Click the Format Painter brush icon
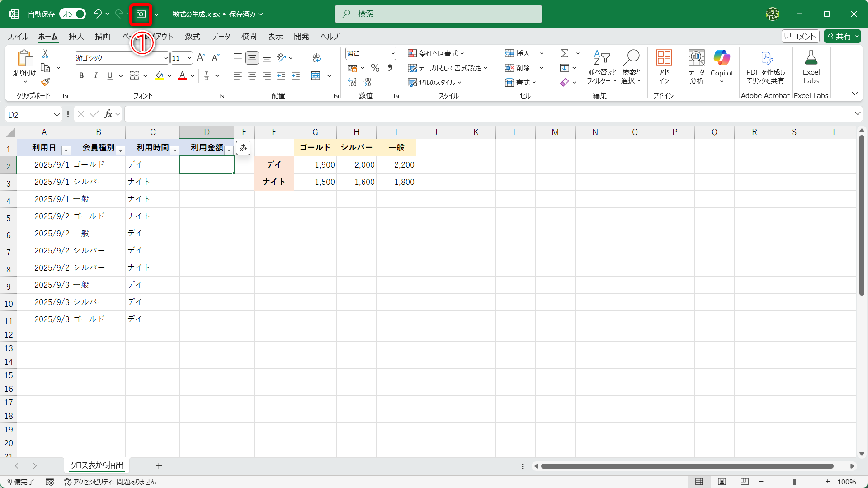Screen dimensions: 868x488 click(45, 82)
